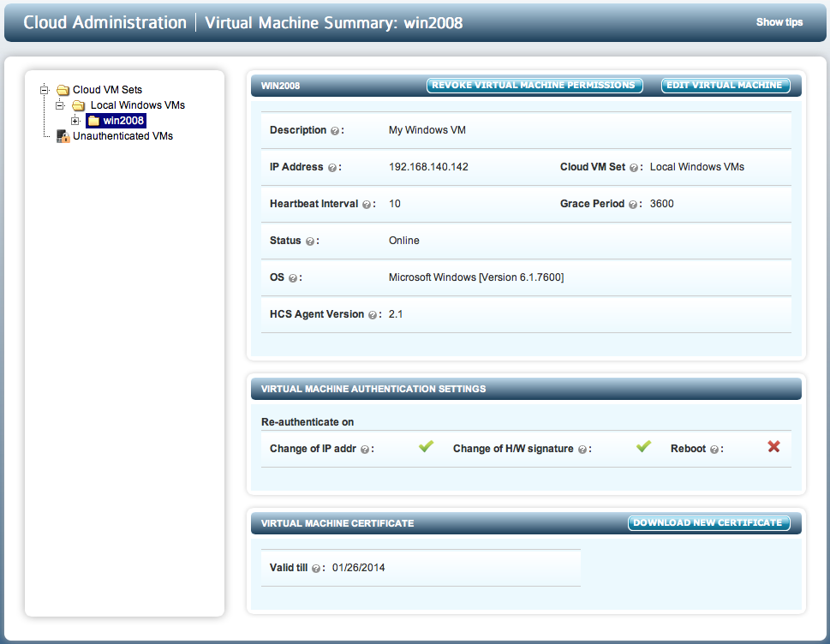
Task: Click certificate date 01/26/2014
Action: click(x=358, y=568)
